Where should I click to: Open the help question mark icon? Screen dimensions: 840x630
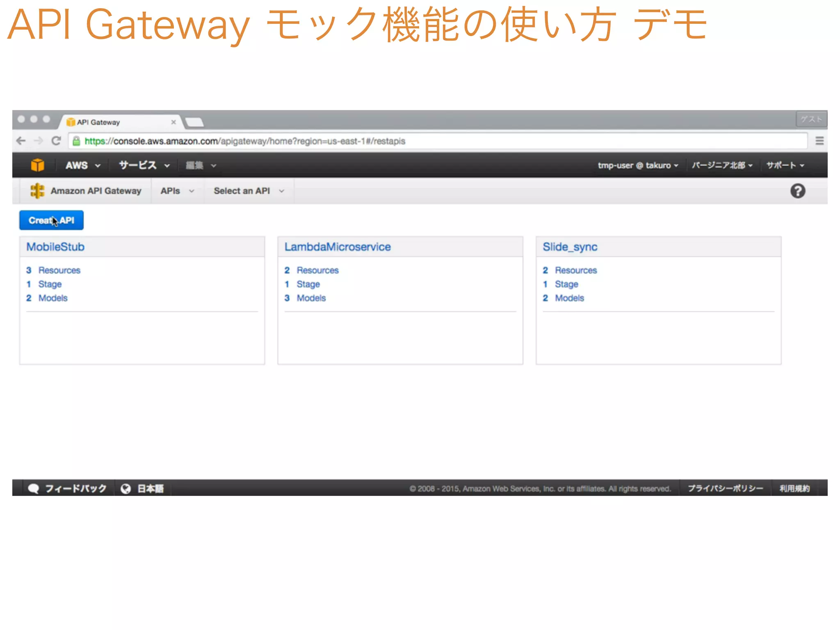coord(797,191)
